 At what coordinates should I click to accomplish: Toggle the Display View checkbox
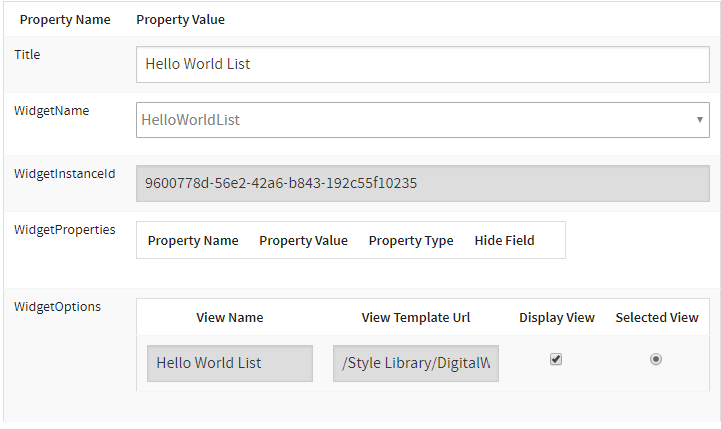click(x=556, y=360)
